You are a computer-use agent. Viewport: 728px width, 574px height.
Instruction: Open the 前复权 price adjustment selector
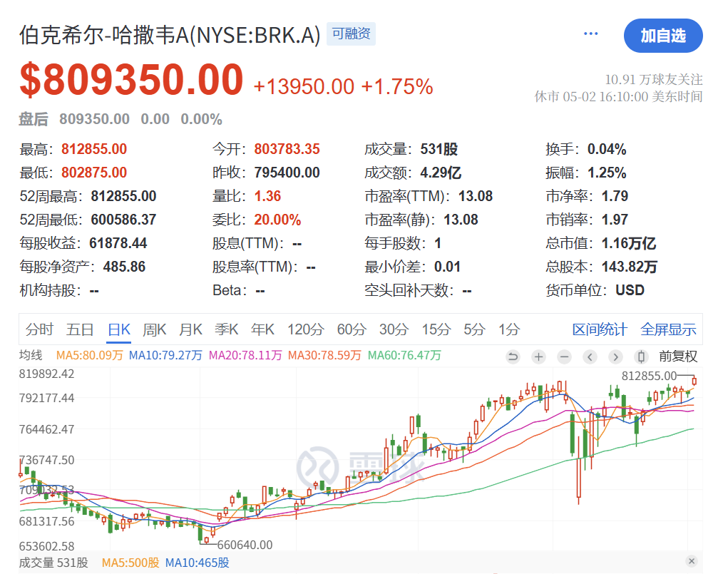pyautogui.click(x=677, y=356)
